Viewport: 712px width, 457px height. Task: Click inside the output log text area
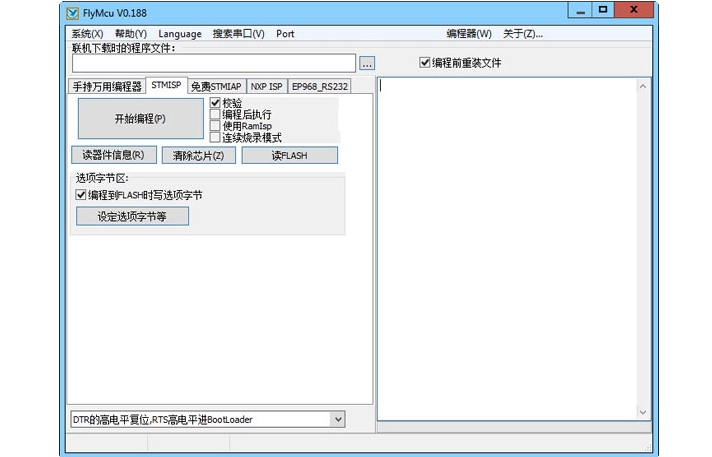507,249
